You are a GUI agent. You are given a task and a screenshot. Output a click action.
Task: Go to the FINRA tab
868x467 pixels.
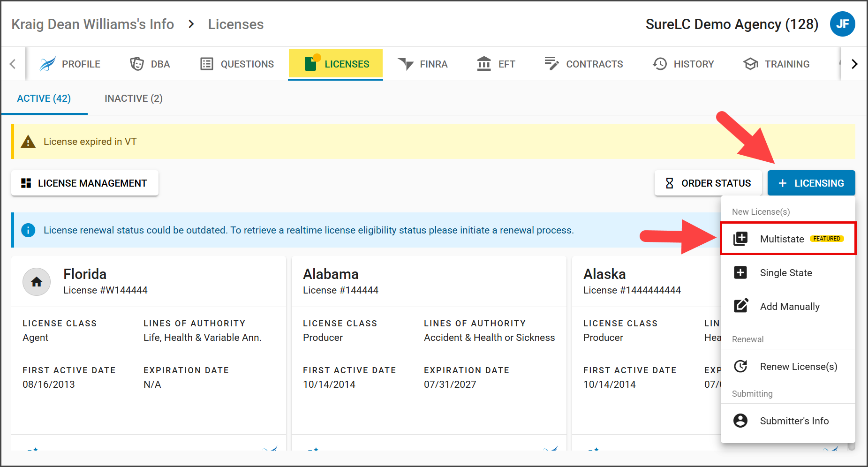click(x=423, y=64)
